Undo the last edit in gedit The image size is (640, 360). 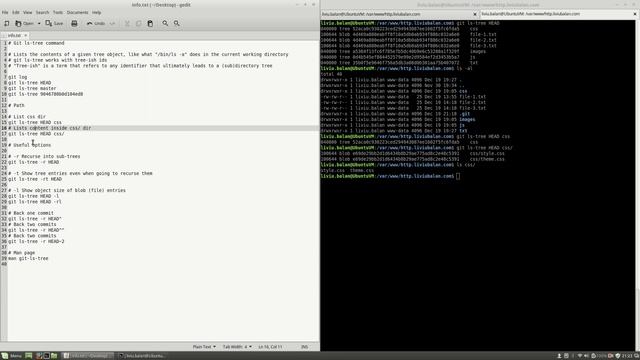(x=96, y=24)
